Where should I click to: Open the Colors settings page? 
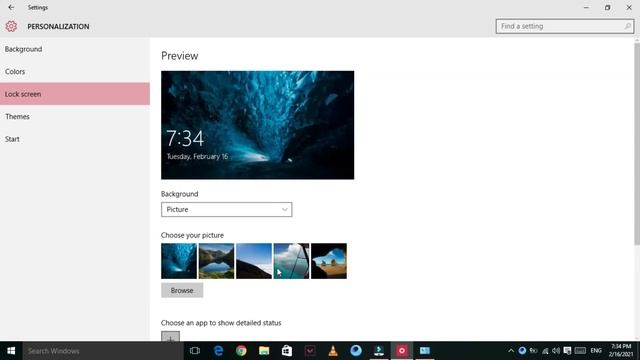pyautogui.click(x=75, y=71)
